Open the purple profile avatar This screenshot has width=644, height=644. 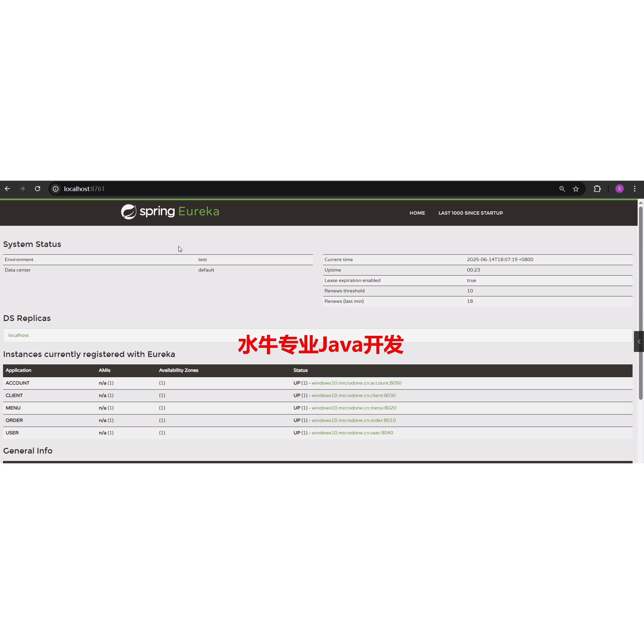pos(619,189)
